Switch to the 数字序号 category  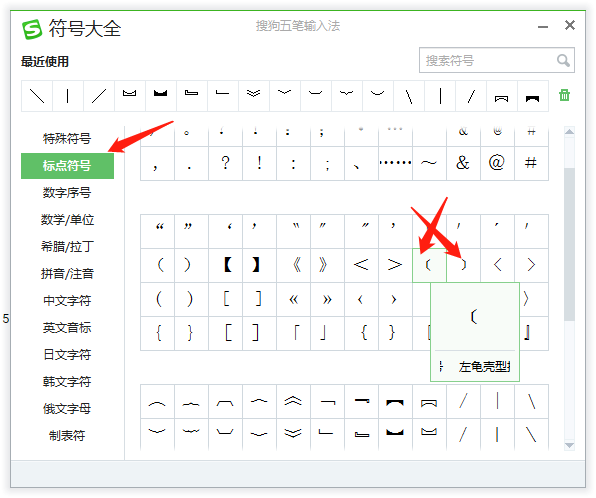(x=67, y=193)
